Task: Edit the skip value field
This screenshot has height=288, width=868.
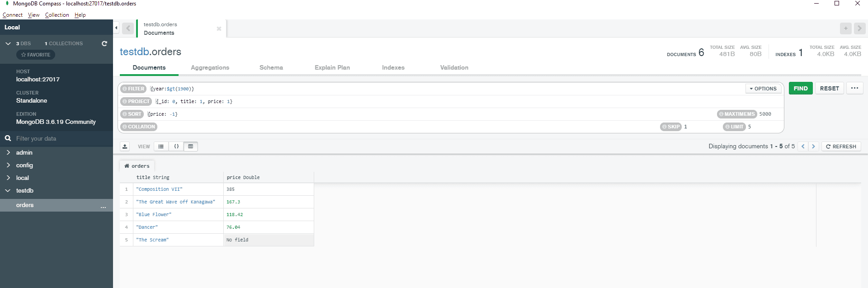Action: pos(701,127)
